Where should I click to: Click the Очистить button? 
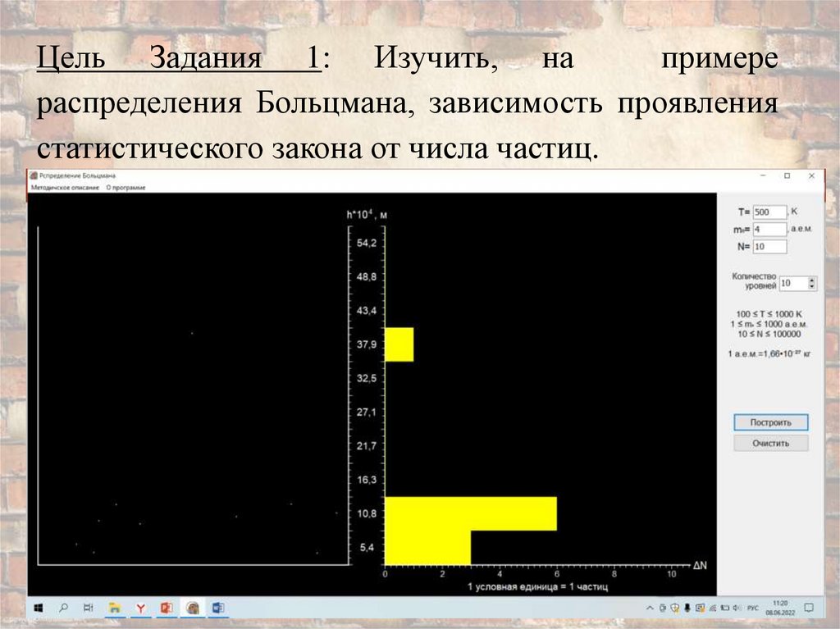click(x=770, y=443)
